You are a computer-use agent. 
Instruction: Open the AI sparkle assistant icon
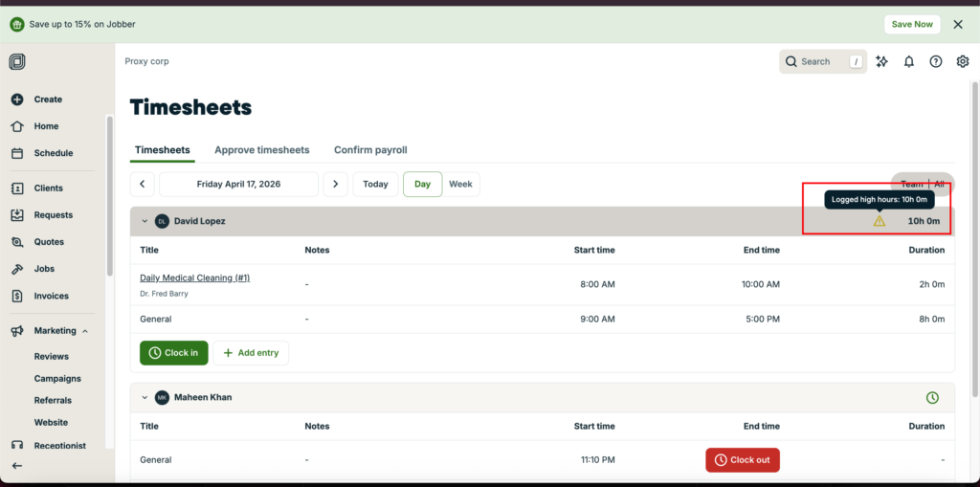point(881,61)
